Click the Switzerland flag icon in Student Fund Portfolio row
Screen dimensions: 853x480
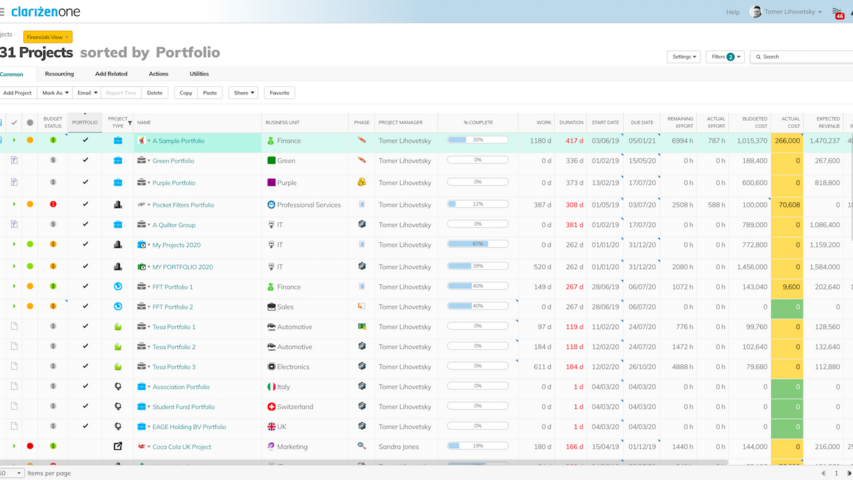[x=271, y=407]
